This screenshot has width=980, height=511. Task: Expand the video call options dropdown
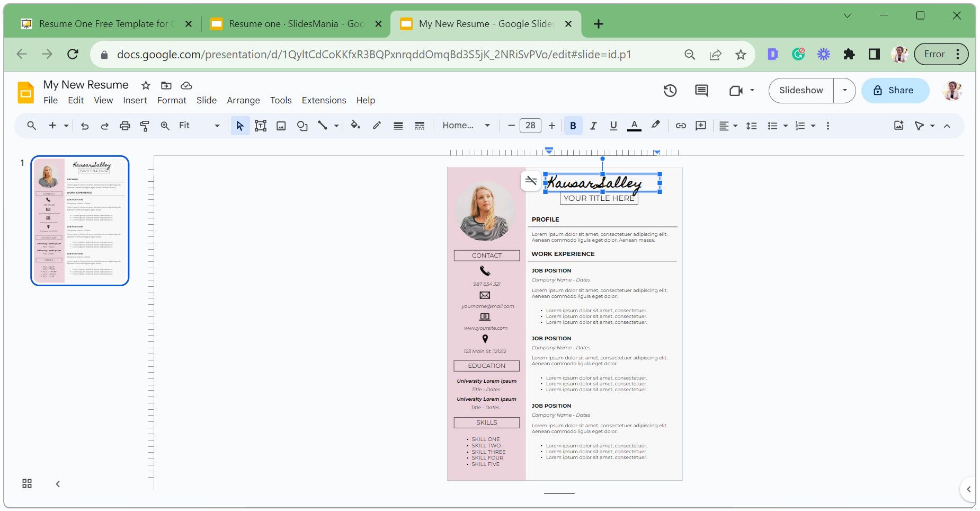(x=752, y=91)
